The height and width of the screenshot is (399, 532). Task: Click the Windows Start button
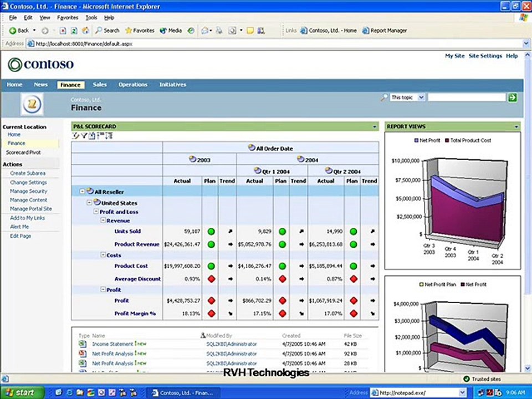(x=23, y=392)
